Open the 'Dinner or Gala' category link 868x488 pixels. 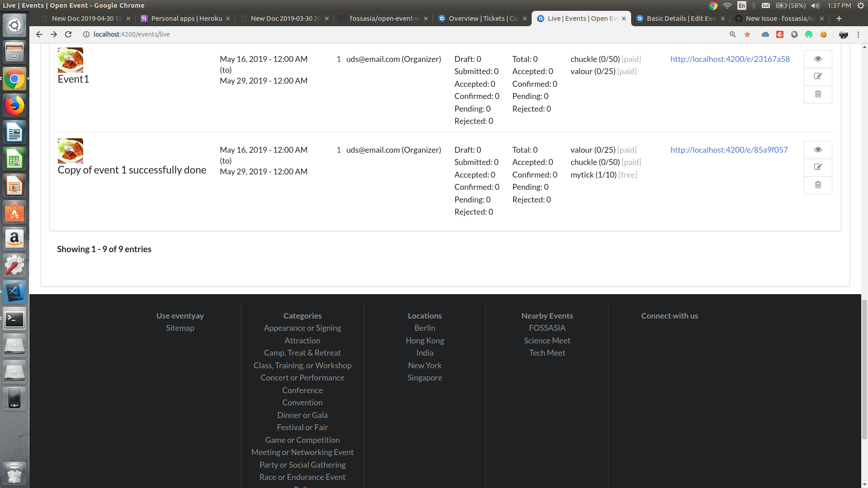click(x=302, y=415)
